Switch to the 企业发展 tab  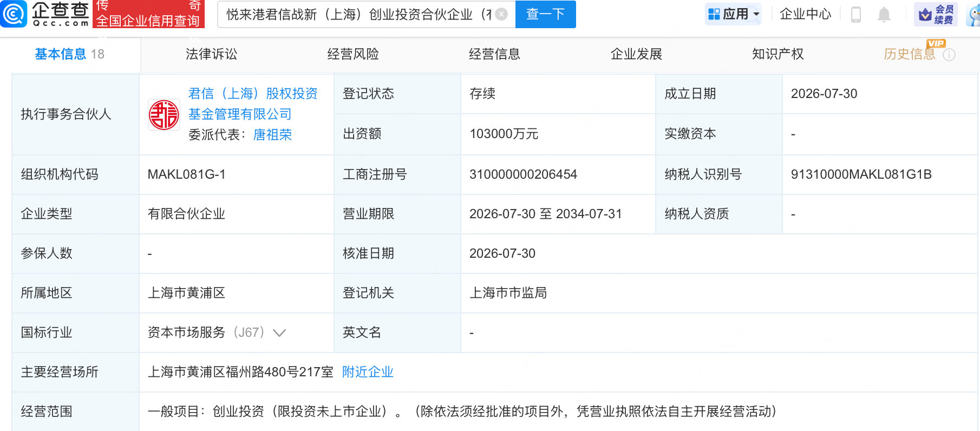pyautogui.click(x=636, y=54)
